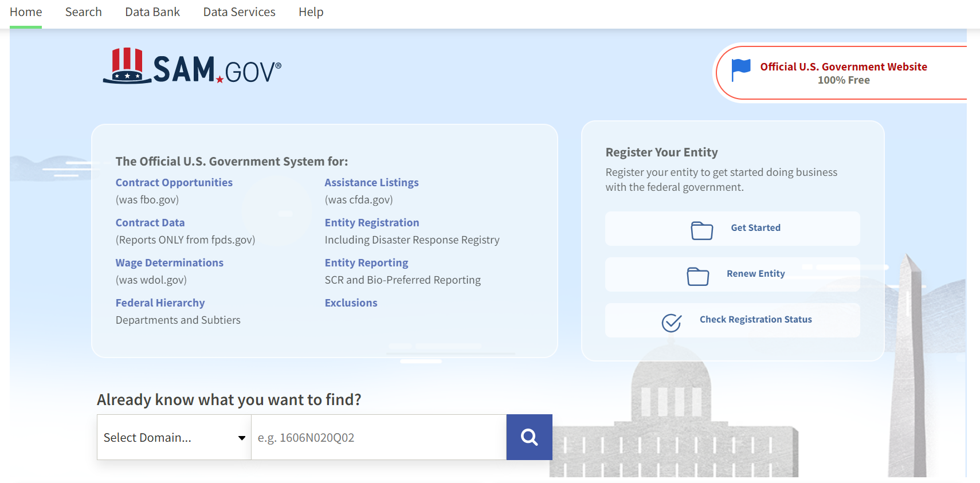
Task: Open the Contract Opportunities link
Action: [174, 182]
